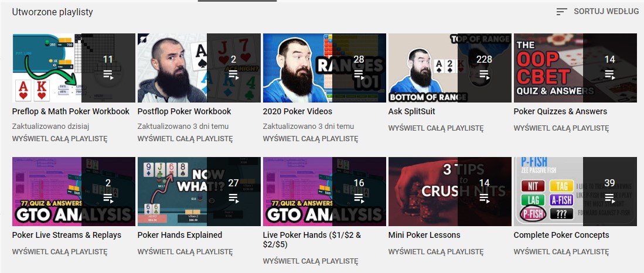Click the playlist icon on 2020 Poker Videos thumbnail
This screenshot has height=273, width=644.
[359, 75]
